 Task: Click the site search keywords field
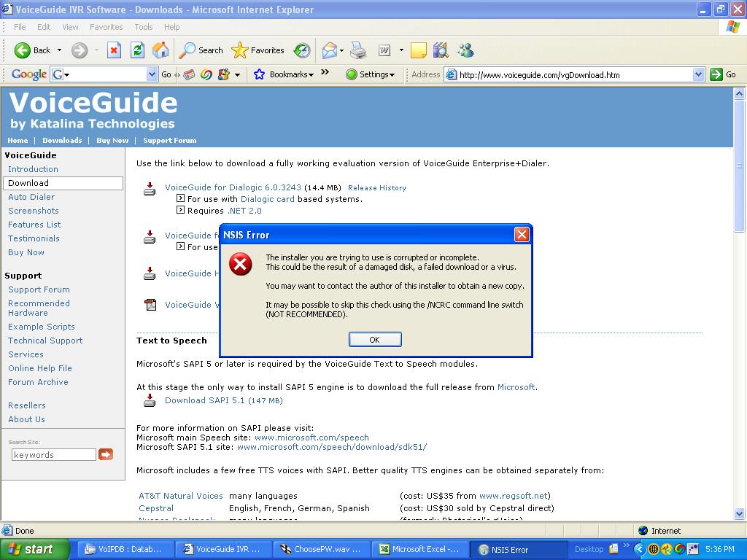point(54,455)
